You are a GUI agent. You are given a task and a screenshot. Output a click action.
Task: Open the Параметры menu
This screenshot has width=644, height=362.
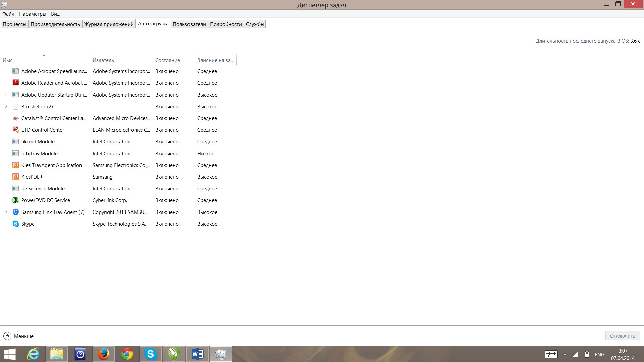[33, 14]
